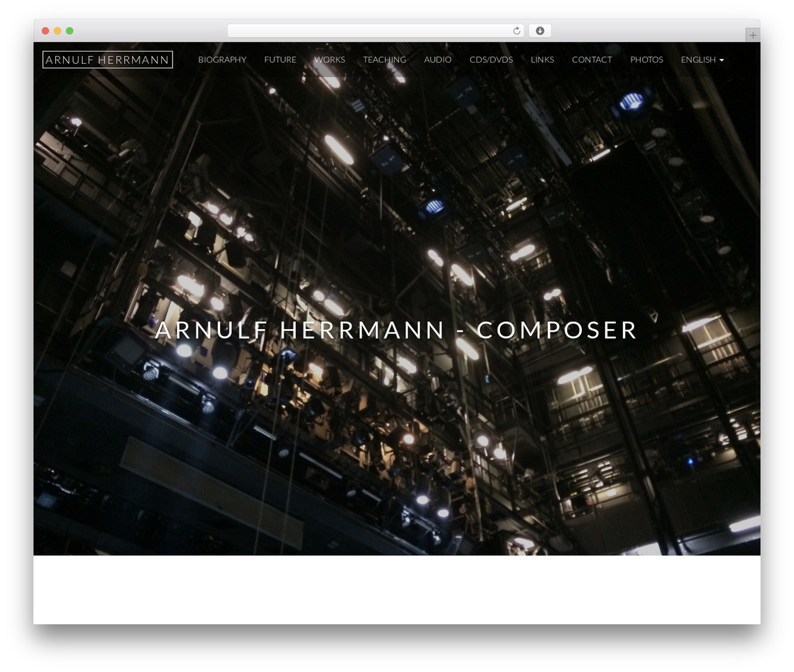The width and height of the screenshot is (794, 672).
Task: Focus the browser address bar
Action: click(x=375, y=31)
